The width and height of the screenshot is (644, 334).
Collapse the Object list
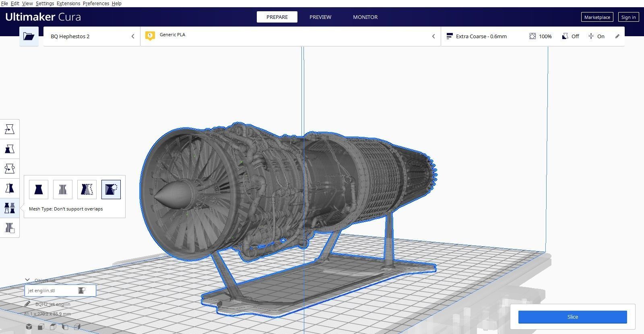[x=27, y=280]
